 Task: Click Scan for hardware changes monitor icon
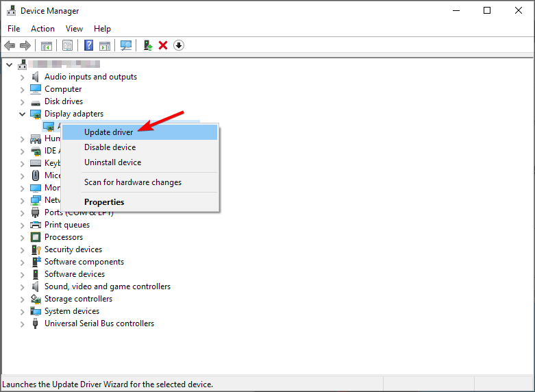126,45
